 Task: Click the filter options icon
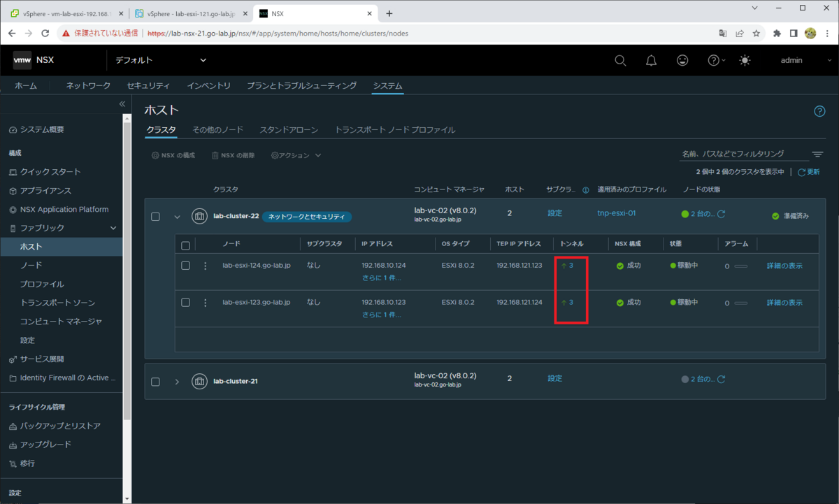817,154
